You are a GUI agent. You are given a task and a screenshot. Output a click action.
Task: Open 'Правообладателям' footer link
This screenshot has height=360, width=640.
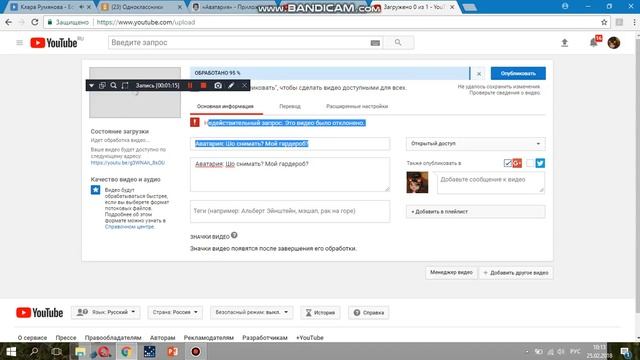pyautogui.click(x=113, y=338)
